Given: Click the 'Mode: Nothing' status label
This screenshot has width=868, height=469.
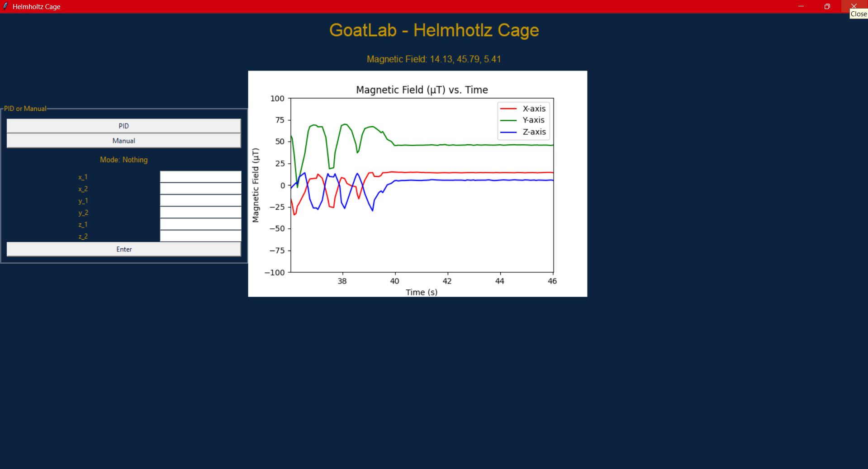Looking at the screenshot, I should click(x=123, y=160).
